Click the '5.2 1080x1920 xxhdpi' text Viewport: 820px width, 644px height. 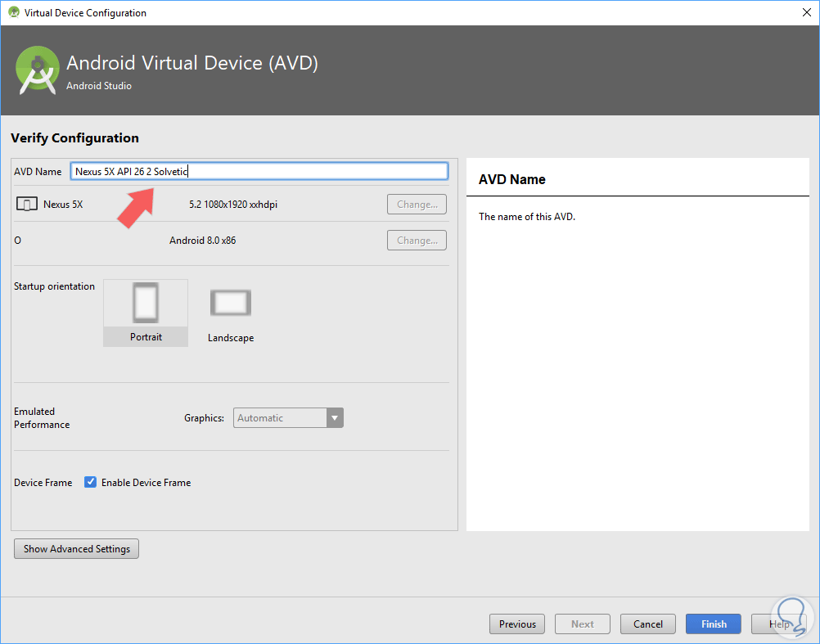tap(233, 205)
